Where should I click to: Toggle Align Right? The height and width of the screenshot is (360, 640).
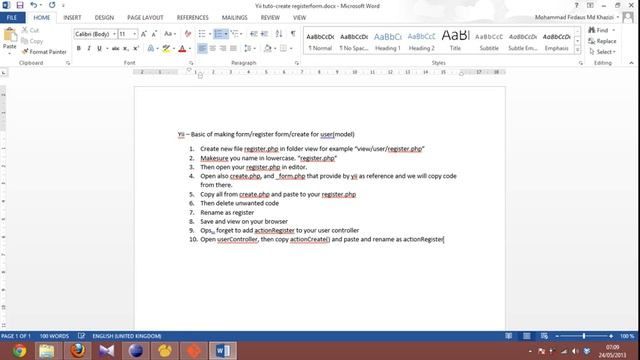(223, 49)
